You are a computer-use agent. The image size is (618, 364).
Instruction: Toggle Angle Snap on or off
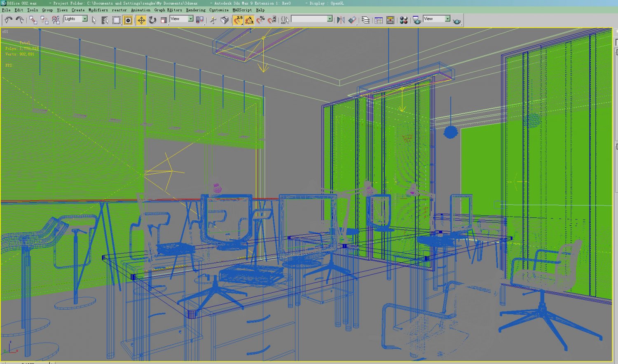(x=249, y=20)
